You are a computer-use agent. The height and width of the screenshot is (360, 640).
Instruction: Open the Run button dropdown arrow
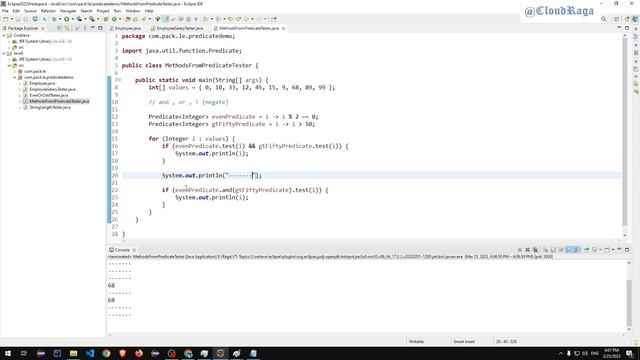73,19
